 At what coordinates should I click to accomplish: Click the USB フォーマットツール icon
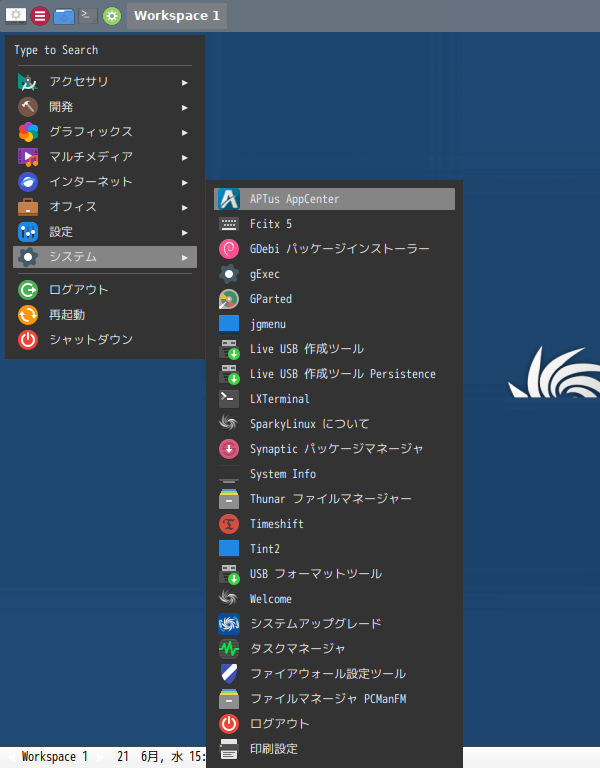click(229, 574)
